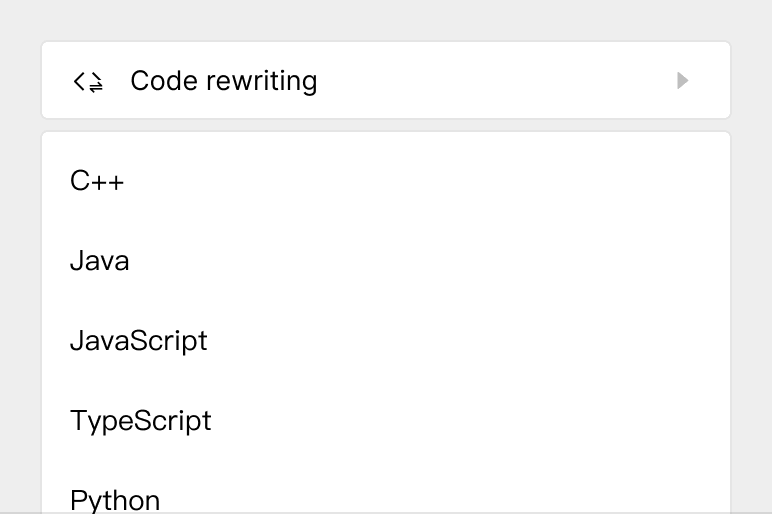
Task: Switch rewriting language to JavaScript
Action: tap(138, 341)
